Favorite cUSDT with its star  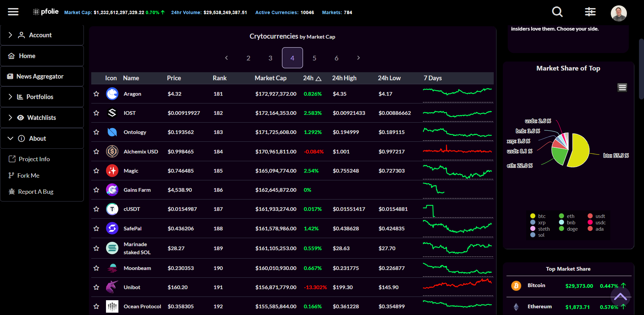(96, 209)
